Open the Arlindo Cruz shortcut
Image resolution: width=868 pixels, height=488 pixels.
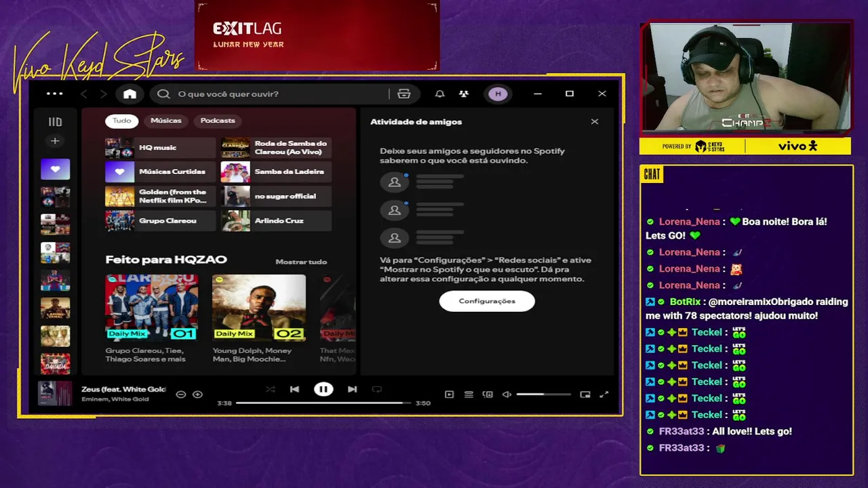coord(276,221)
